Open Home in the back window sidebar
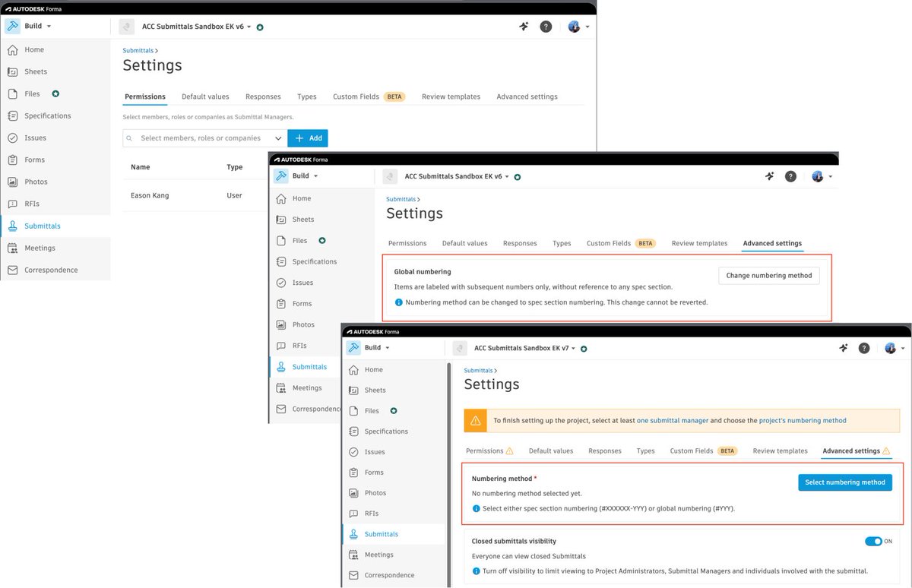Image resolution: width=912 pixels, height=588 pixels. (34, 49)
